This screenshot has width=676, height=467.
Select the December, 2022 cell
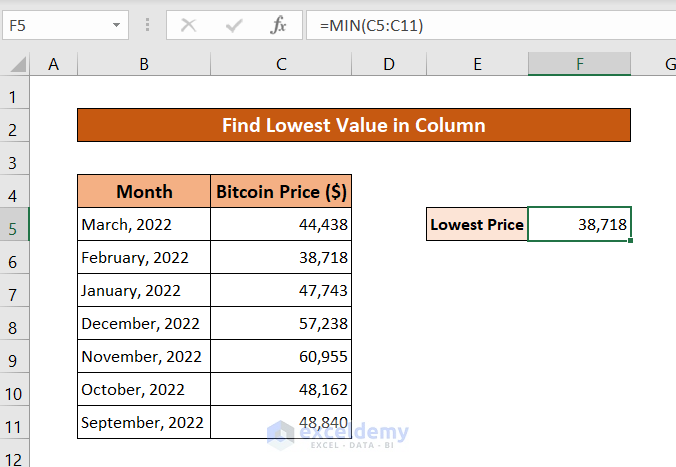click(144, 324)
